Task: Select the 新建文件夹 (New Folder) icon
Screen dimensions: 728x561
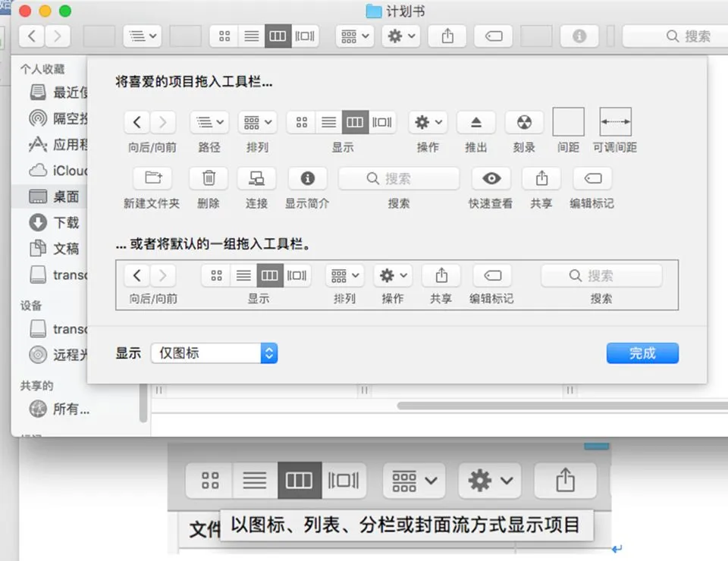Action: 152,178
